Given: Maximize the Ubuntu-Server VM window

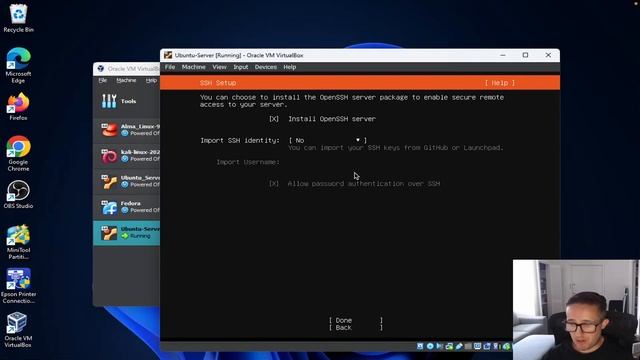Looking at the screenshot, I should coord(525,55).
